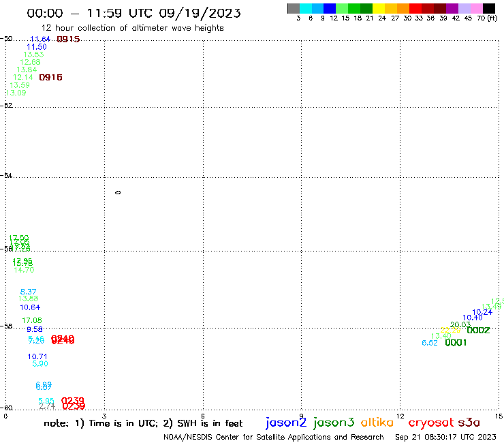Viewport: 504px width, 443px height.
Task: Click the wave height value 9.58
Action: pos(35,329)
